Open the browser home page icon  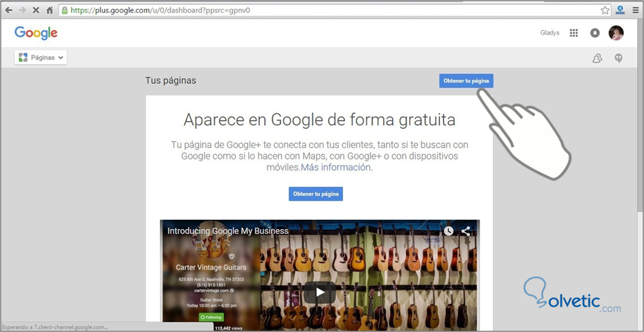[49, 10]
